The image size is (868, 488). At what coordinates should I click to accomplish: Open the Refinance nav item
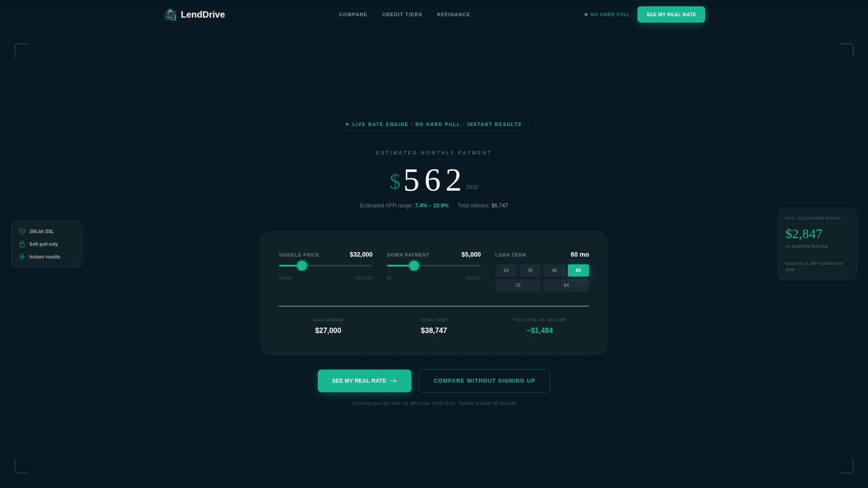tap(453, 14)
